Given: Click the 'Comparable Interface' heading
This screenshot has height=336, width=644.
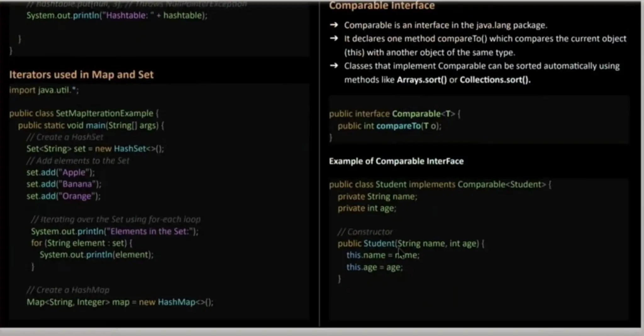Looking at the screenshot, I should coord(382,6).
